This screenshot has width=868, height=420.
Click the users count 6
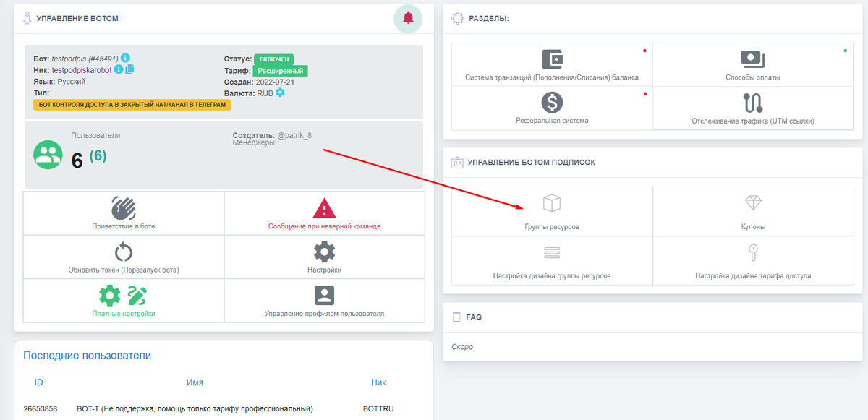(x=77, y=160)
